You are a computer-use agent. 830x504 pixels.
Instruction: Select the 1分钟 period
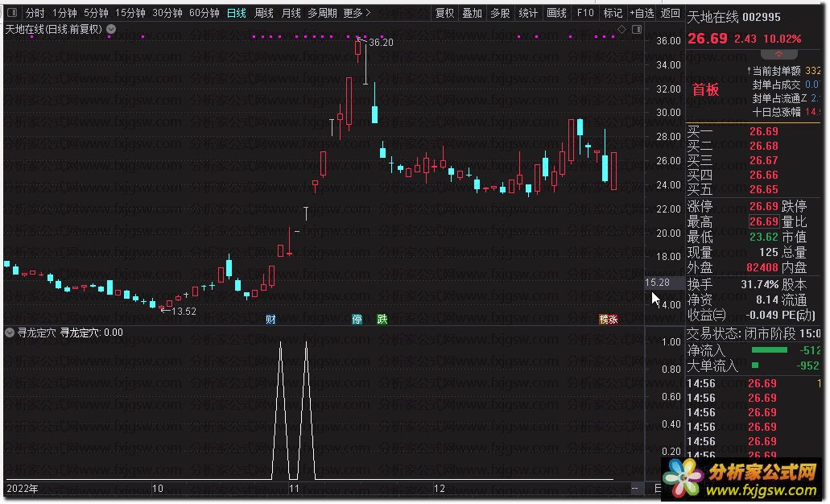64,13
